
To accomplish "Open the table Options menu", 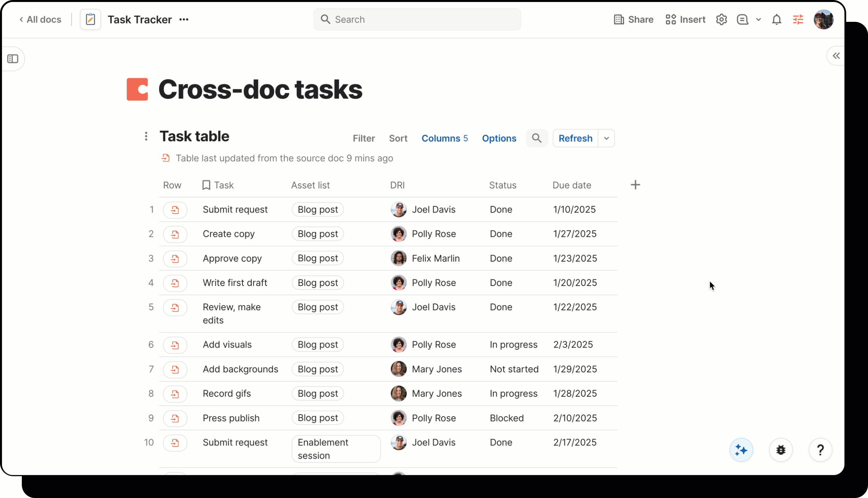I will point(499,138).
